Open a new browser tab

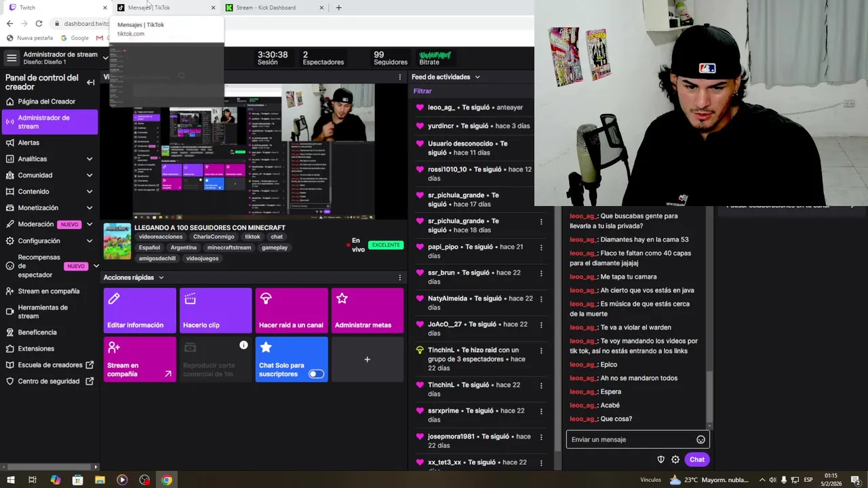(338, 7)
